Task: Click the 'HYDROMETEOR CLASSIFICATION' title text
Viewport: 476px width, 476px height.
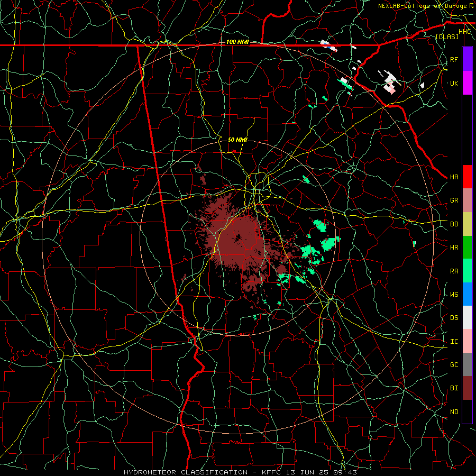Action: 186,472
